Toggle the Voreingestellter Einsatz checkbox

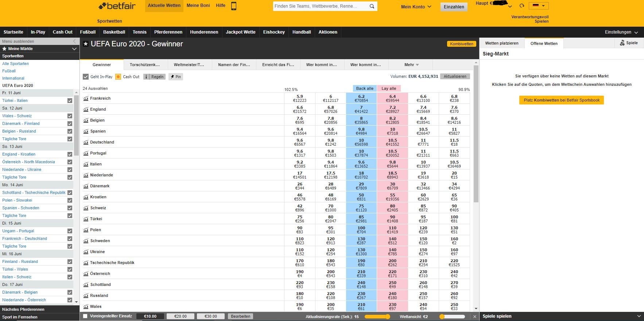85,316
